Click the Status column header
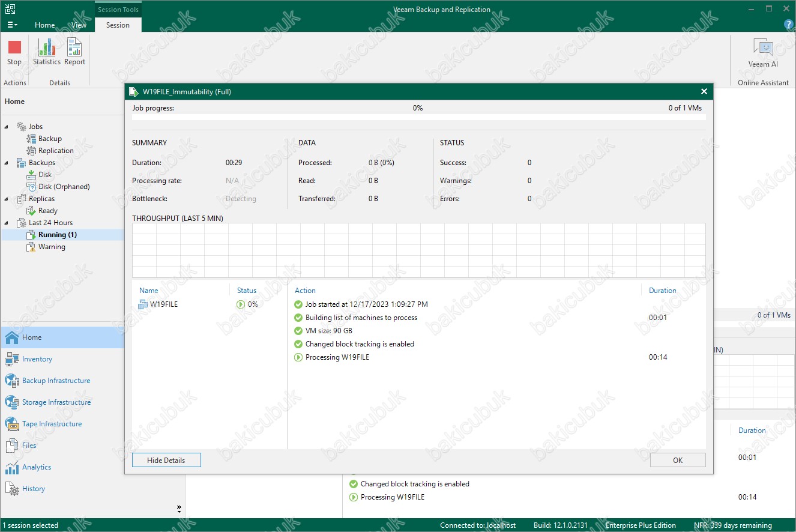This screenshot has height=532, width=796. point(247,291)
